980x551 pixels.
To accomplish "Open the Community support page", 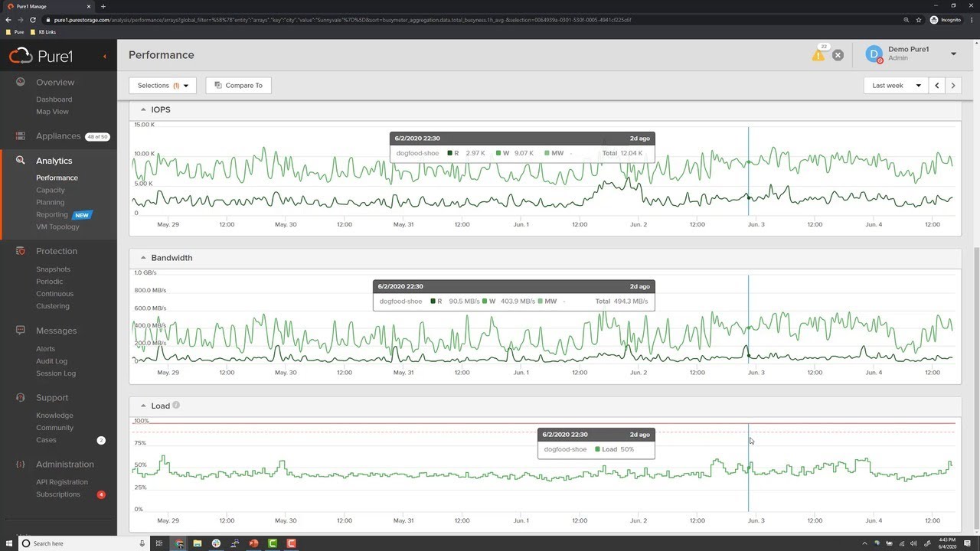I will click(x=54, y=428).
